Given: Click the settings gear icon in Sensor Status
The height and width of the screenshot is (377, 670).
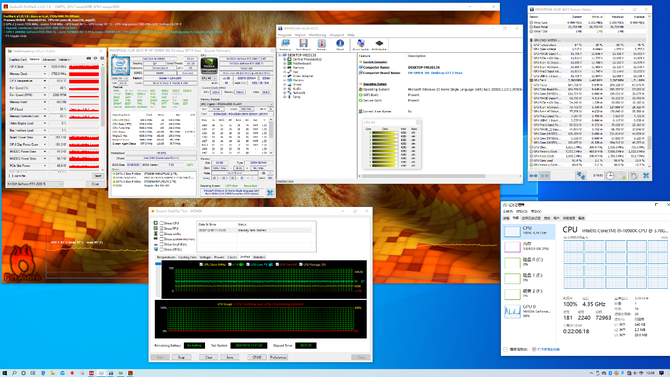Looking at the screenshot, I should pyautogui.click(x=634, y=176).
